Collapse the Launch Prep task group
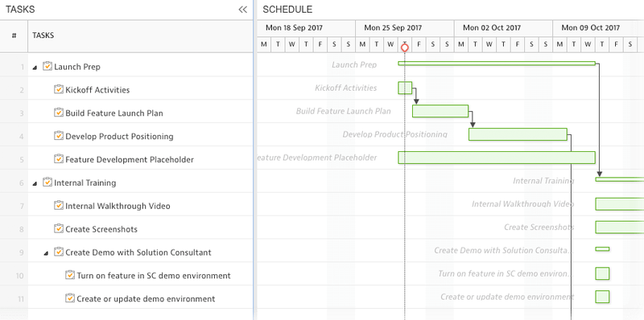Screen dimensions: 644x320 click(35, 68)
